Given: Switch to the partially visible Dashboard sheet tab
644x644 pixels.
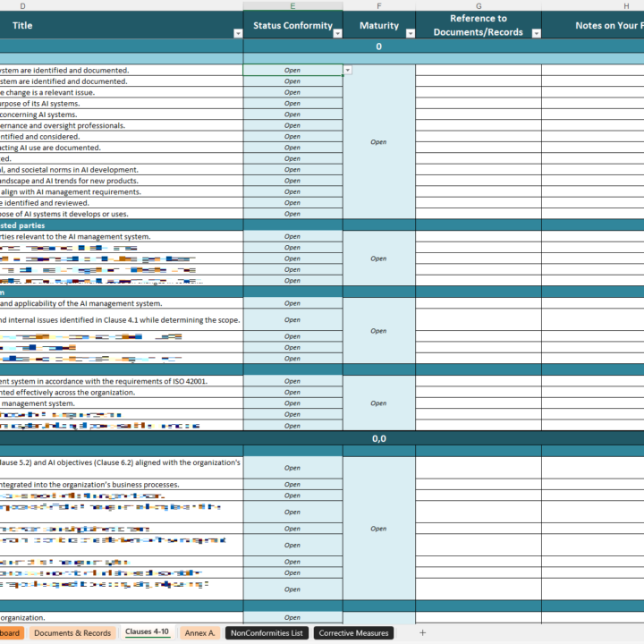Looking at the screenshot, I should [12, 633].
